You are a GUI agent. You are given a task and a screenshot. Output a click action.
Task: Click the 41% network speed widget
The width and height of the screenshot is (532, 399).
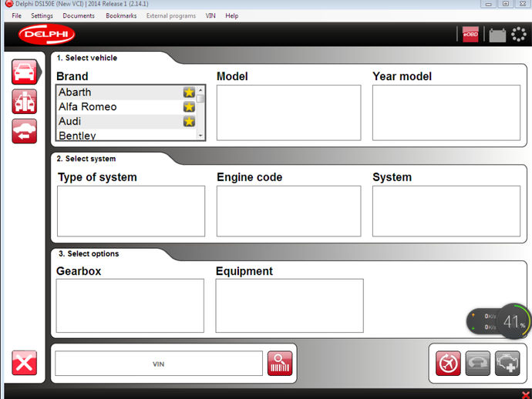tap(498, 321)
